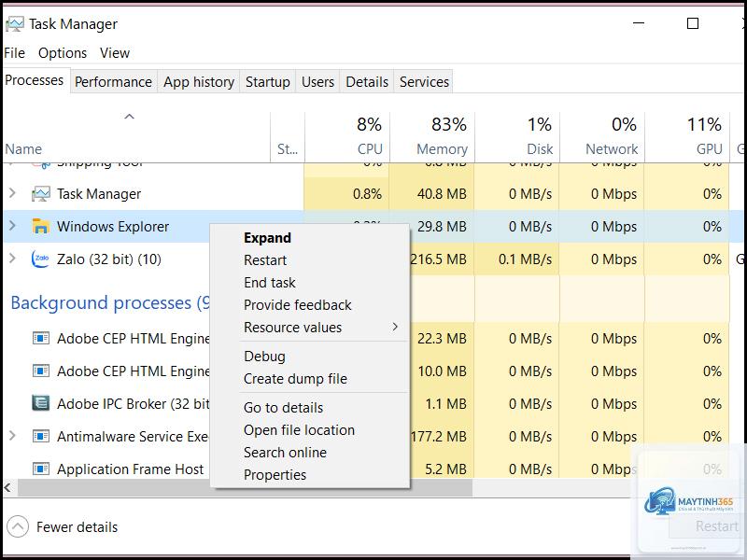Expand the Windows Explorer process row

pos(12,226)
